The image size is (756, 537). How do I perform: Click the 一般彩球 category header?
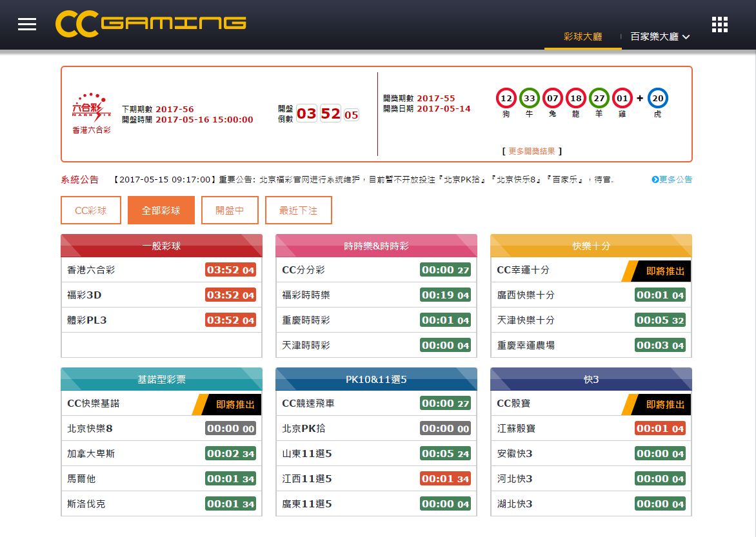coord(161,246)
